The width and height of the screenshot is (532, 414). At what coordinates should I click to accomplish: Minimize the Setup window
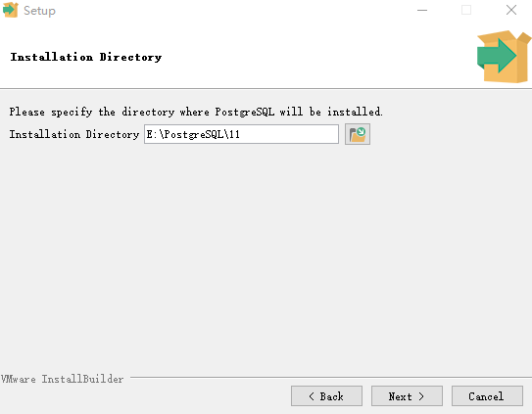422,10
